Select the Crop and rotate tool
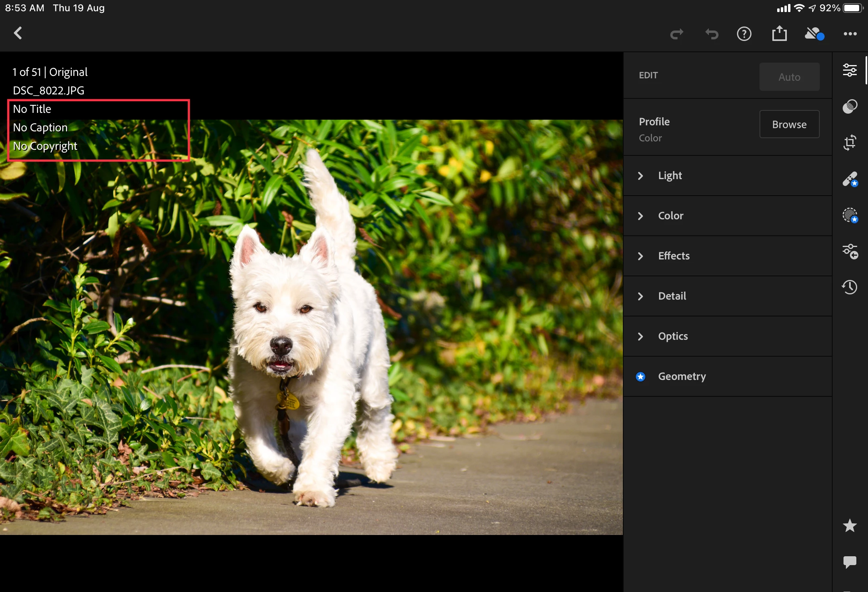The width and height of the screenshot is (868, 592). tap(850, 143)
